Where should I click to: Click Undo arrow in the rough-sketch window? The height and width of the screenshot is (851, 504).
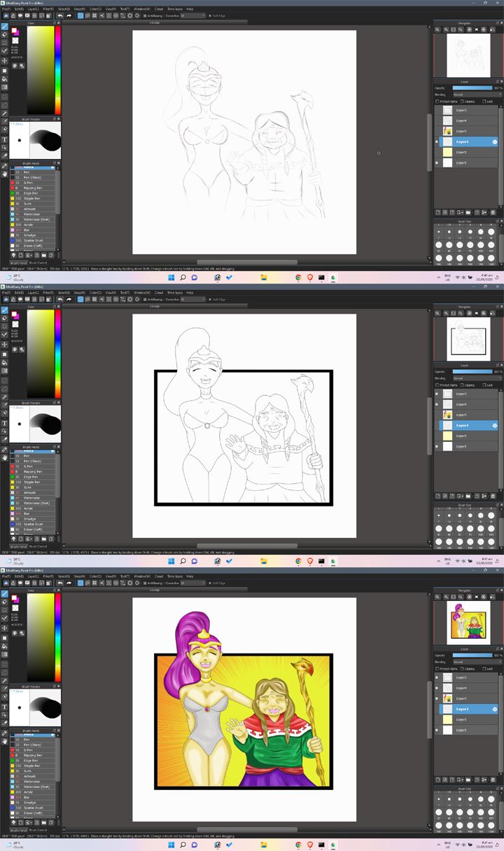point(60,15)
